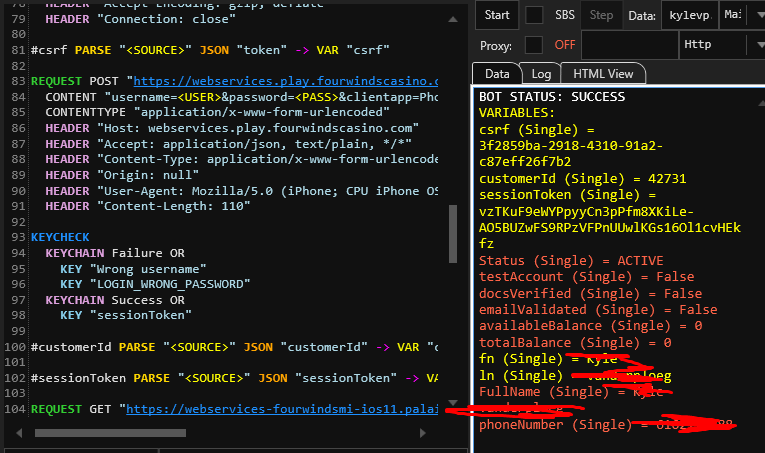Click the Status = ACTIVE variable

(571, 260)
